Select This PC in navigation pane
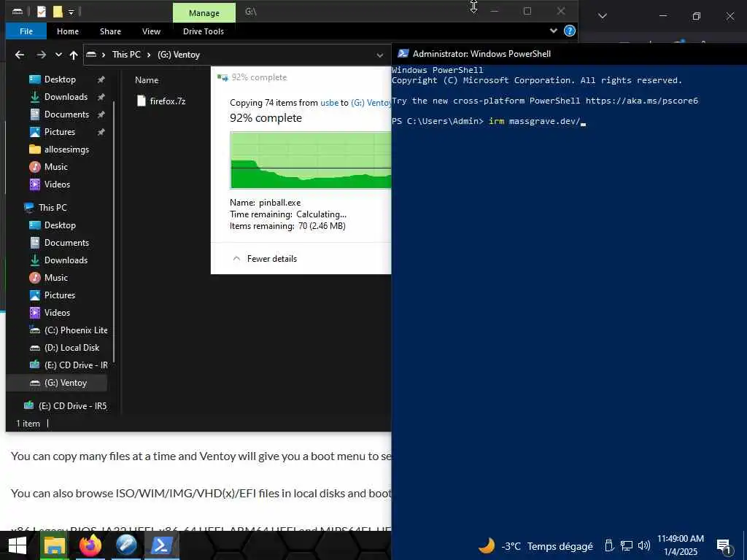The image size is (747, 560). click(53, 208)
